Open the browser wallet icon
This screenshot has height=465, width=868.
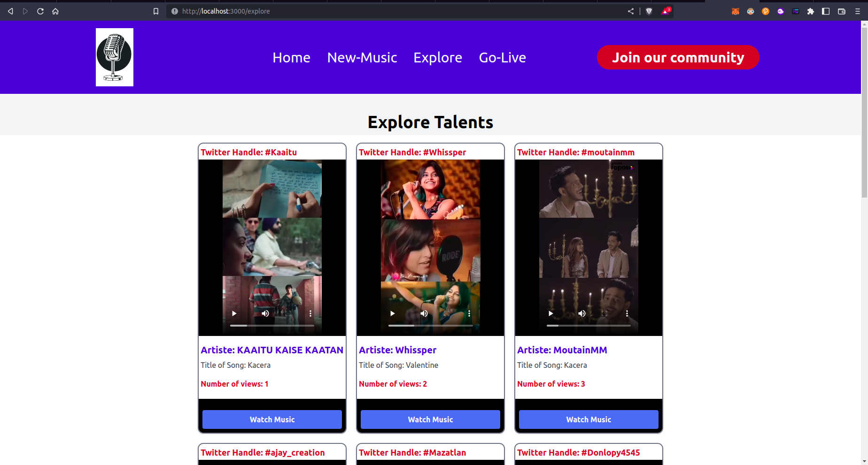841,11
